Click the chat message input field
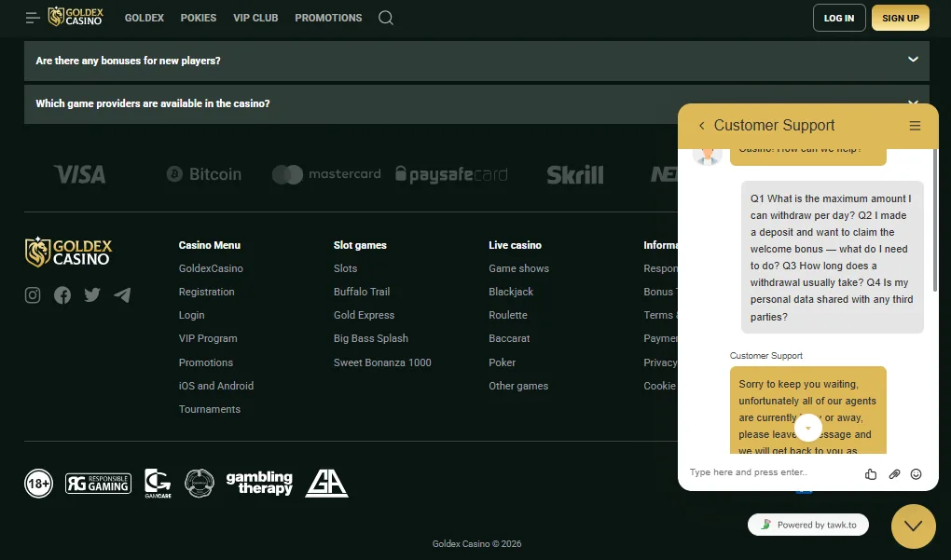This screenshot has height=560, width=951. 770,472
